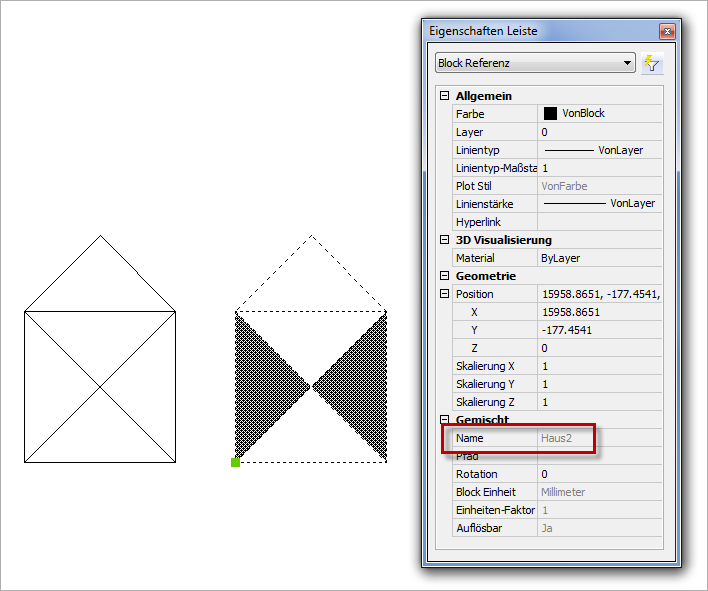Collapse the Allgemein section
Image resolution: width=708 pixels, height=591 pixels.
pos(445,96)
